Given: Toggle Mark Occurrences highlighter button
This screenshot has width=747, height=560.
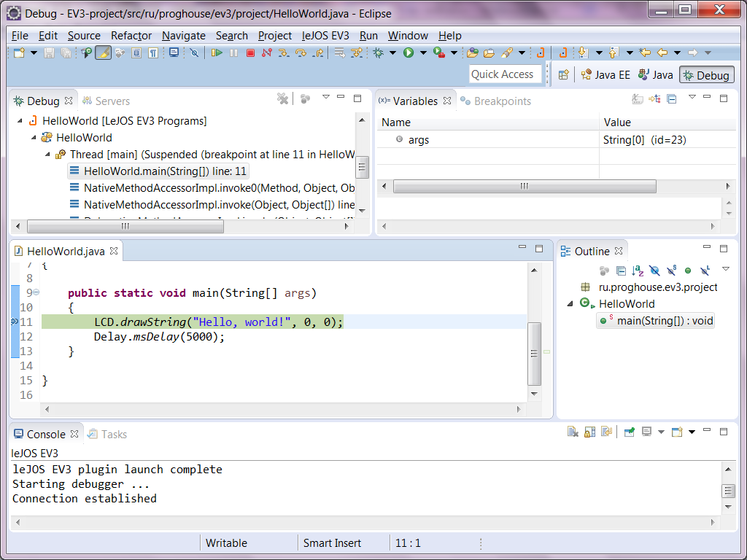Looking at the screenshot, I should click(104, 52).
